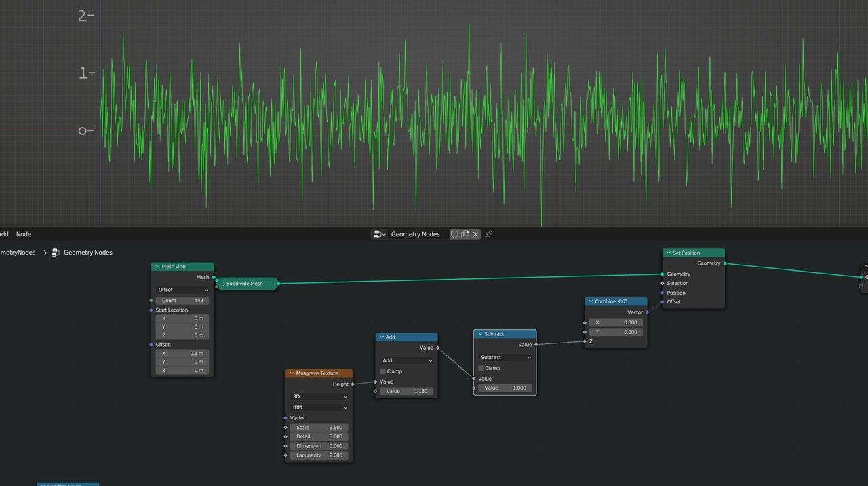Collapse the Set Position node
This screenshot has height=486, width=868.
(668, 253)
